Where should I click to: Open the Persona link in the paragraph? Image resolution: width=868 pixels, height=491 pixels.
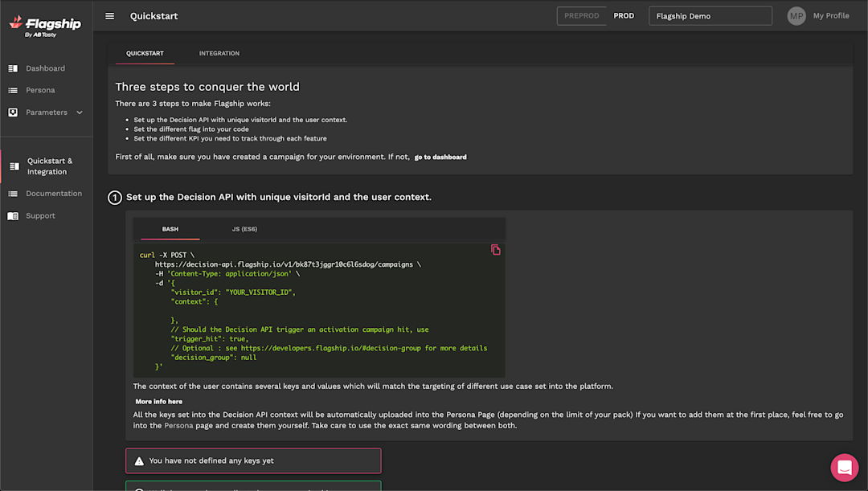tap(178, 426)
